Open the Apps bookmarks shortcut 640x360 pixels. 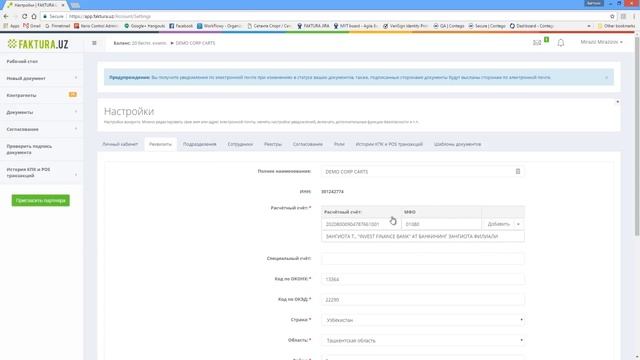pos(11,26)
